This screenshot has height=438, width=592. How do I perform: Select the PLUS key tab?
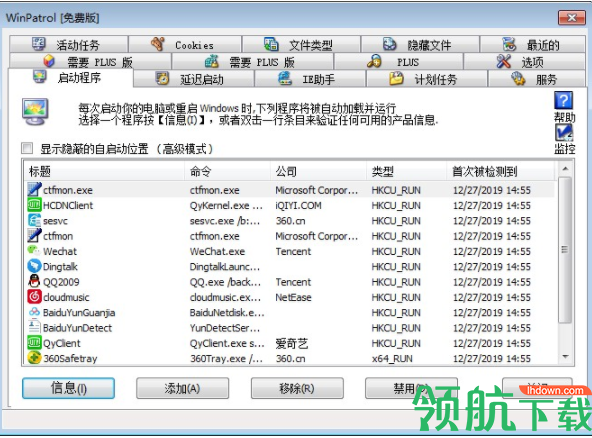398,61
